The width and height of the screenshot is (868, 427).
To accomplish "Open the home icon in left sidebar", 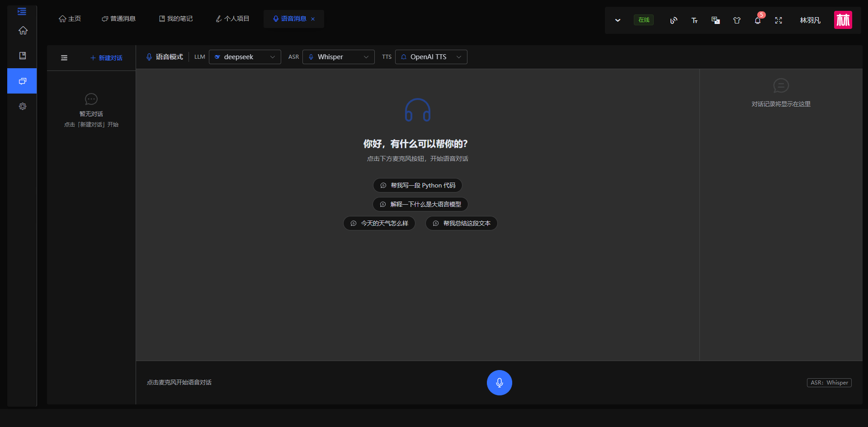I will click(23, 30).
